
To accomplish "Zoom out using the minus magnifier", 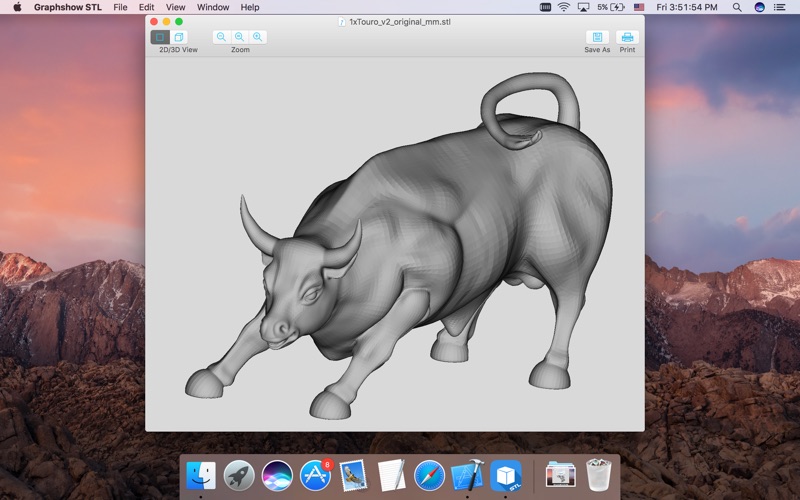I will click(221, 37).
